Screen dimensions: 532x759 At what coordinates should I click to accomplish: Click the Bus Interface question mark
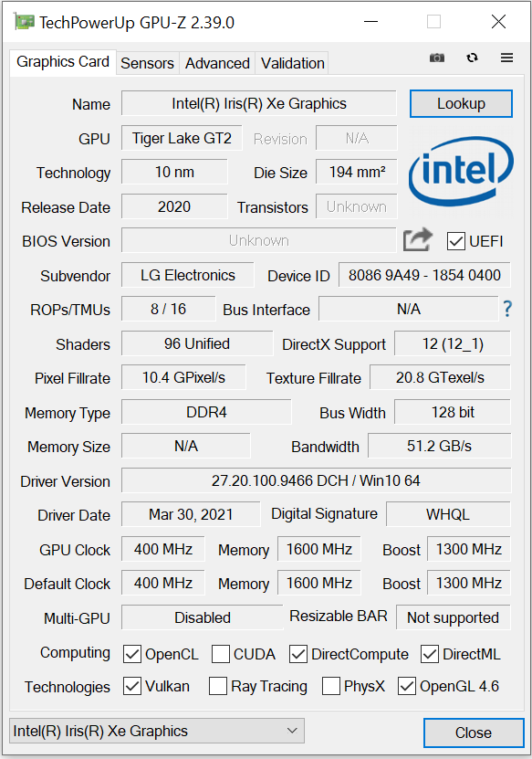(507, 309)
